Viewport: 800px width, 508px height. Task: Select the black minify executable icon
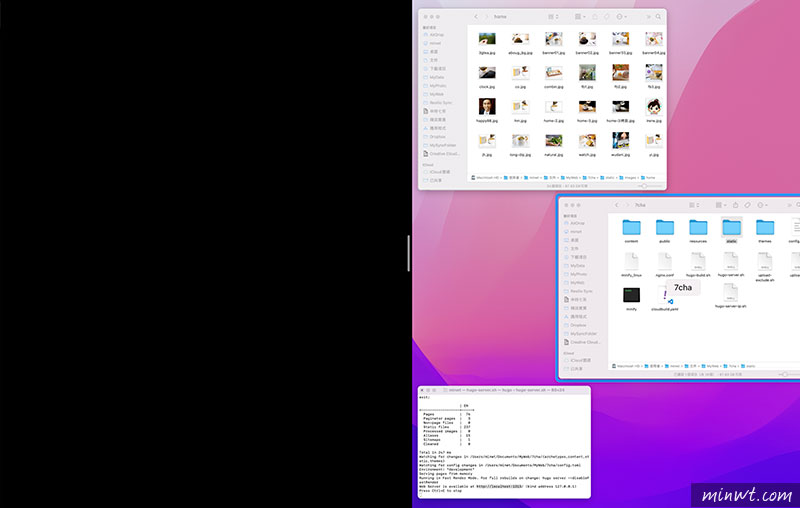pyautogui.click(x=631, y=295)
